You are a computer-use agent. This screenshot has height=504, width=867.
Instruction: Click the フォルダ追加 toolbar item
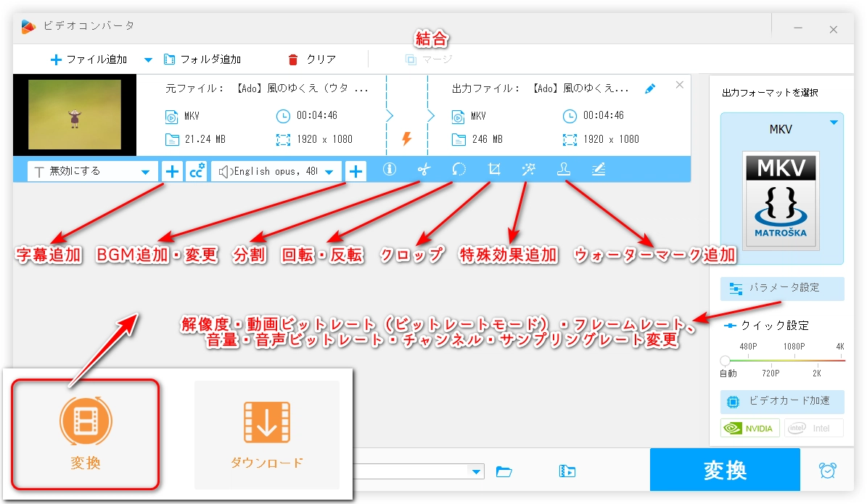pos(202,59)
